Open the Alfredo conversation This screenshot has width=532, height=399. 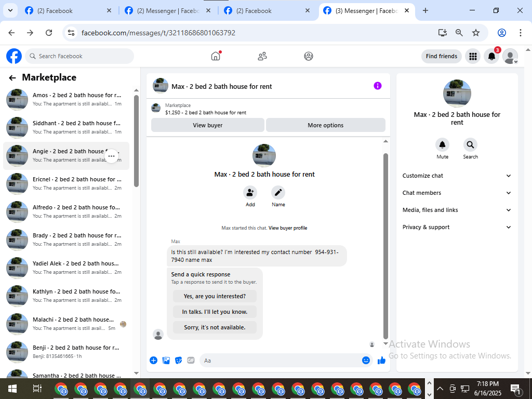[x=66, y=212]
